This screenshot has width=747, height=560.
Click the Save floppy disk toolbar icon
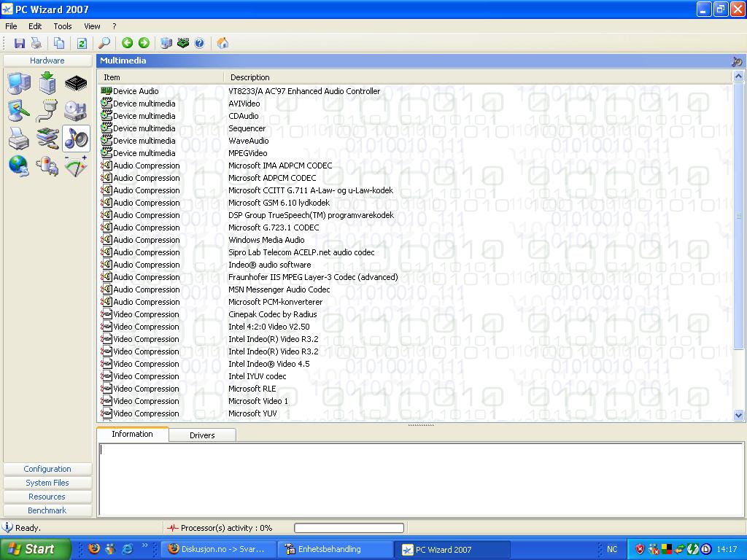pos(20,43)
